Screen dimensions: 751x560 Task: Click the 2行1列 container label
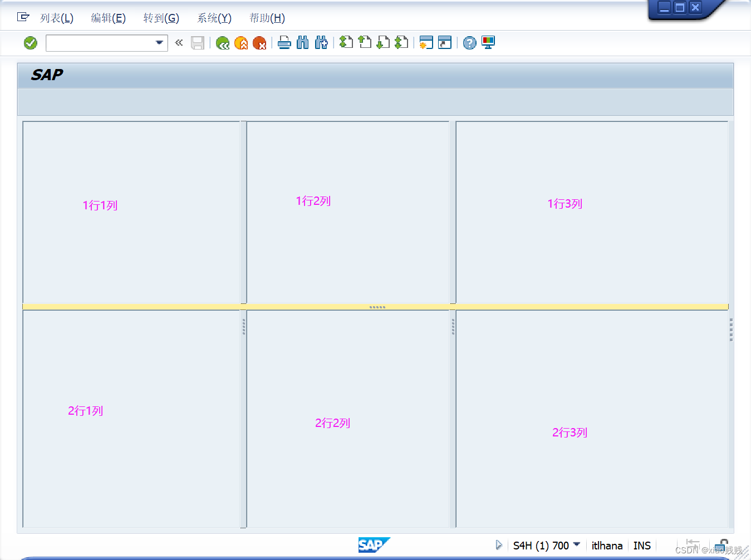[x=86, y=411]
